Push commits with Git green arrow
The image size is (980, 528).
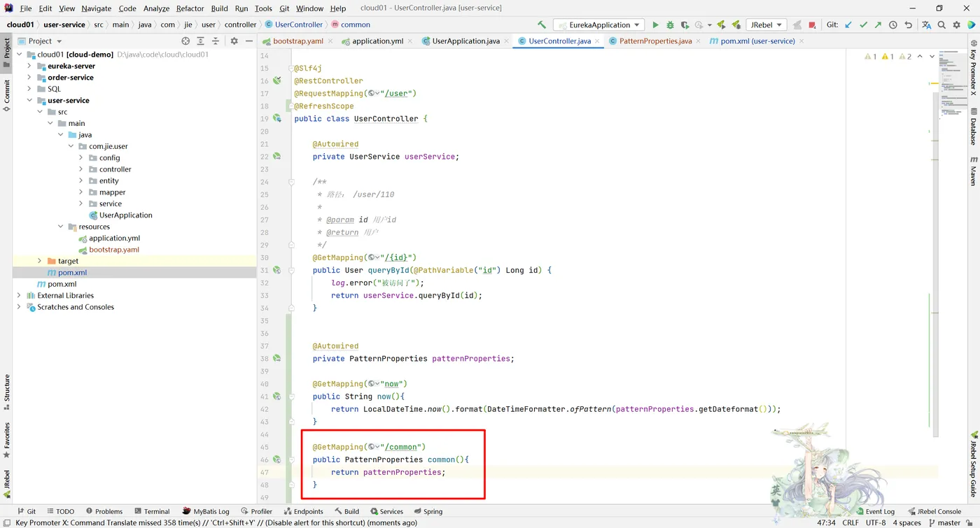click(x=878, y=24)
